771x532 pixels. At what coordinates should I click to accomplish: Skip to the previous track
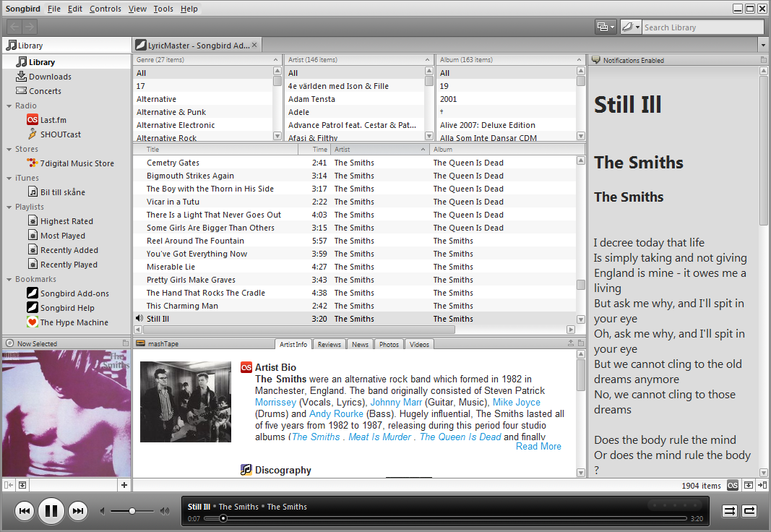pyautogui.click(x=24, y=511)
